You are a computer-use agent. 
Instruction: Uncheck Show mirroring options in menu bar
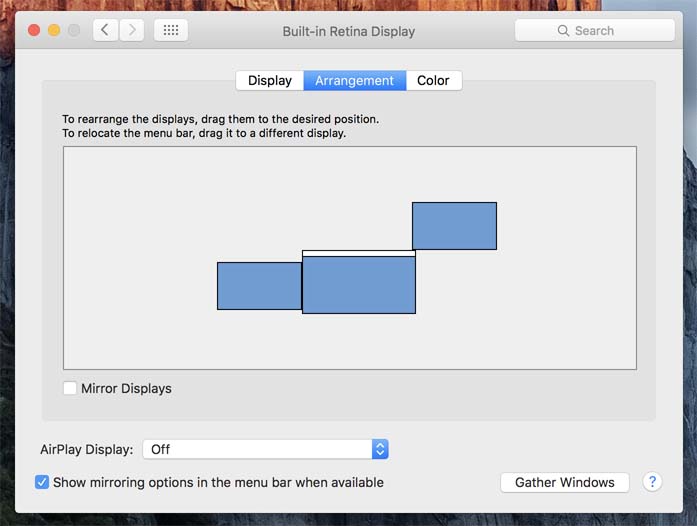pos(42,482)
